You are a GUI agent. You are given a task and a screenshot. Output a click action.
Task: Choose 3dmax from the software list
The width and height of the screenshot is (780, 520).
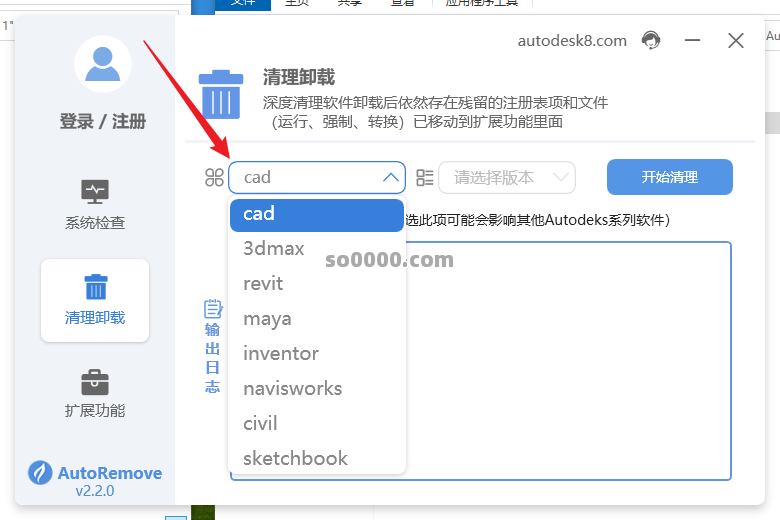coord(274,249)
